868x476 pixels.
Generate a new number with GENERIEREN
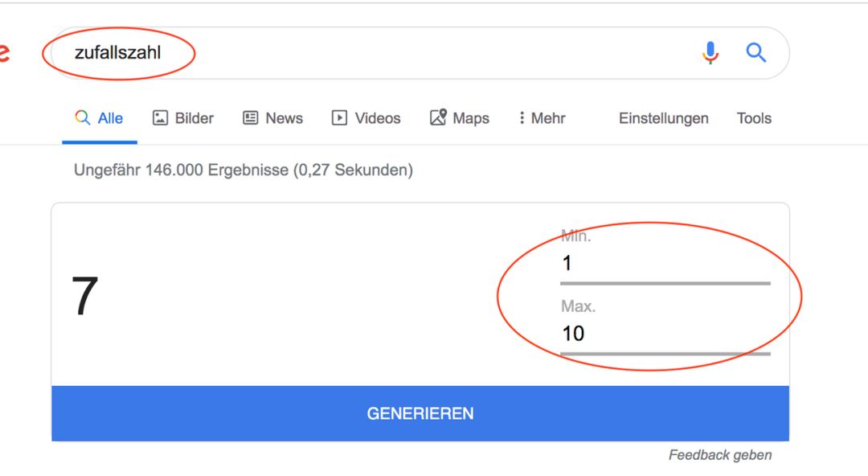point(420,413)
